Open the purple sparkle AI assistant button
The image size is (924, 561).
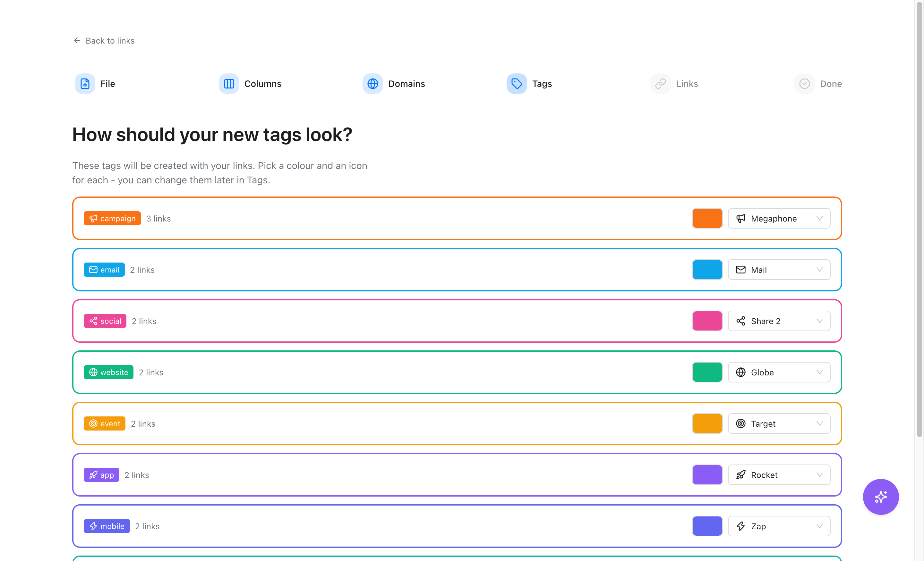coord(880,497)
